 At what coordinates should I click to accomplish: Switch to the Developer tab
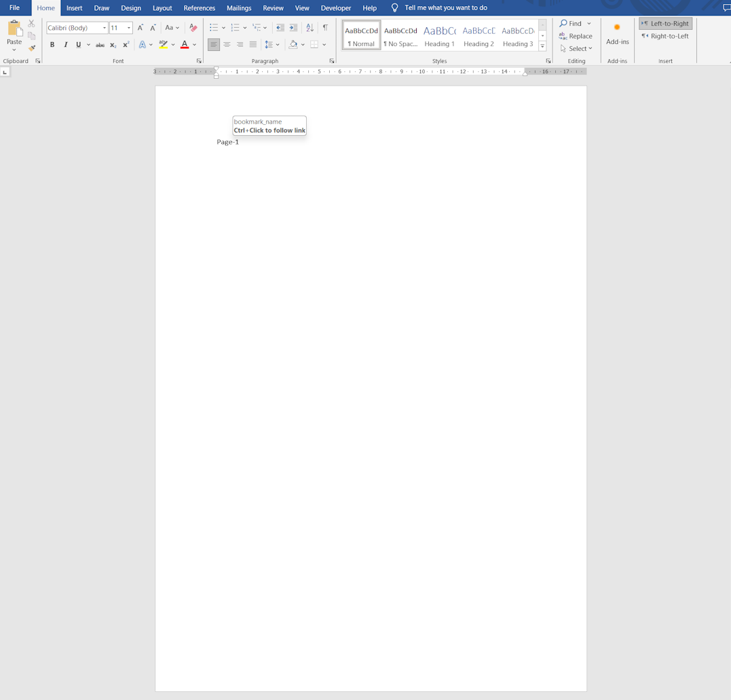pyautogui.click(x=336, y=8)
